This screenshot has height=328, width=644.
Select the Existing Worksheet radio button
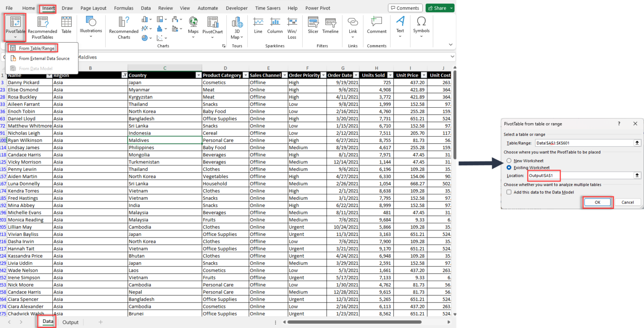click(509, 168)
